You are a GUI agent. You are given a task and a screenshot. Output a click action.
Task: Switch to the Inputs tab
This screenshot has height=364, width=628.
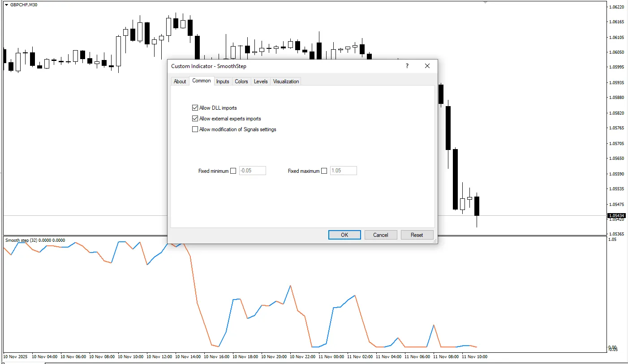point(223,81)
